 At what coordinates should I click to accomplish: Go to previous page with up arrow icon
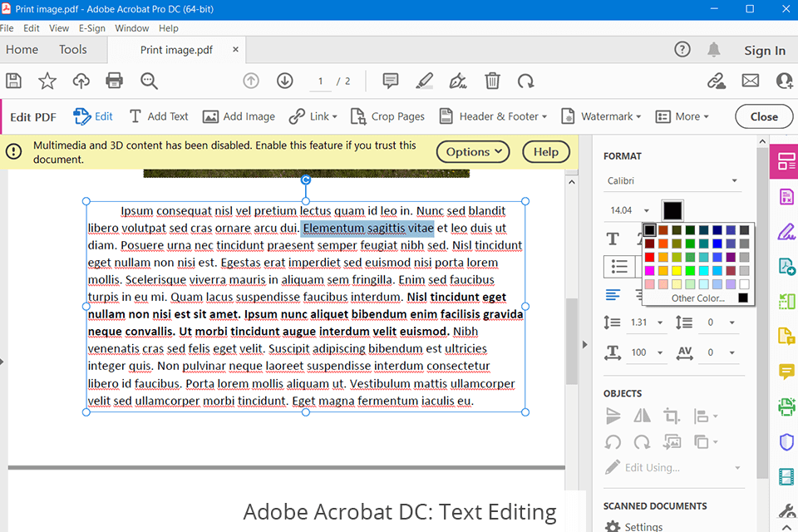pyautogui.click(x=251, y=81)
